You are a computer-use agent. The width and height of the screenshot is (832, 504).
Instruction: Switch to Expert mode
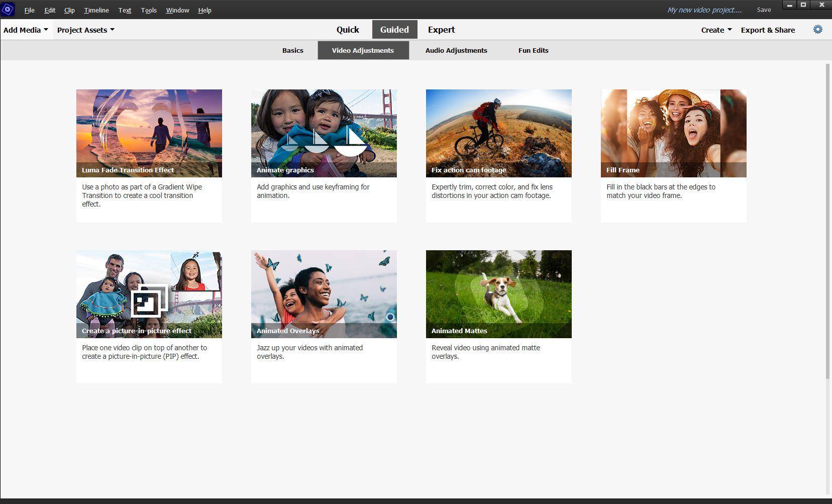pos(441,30)
